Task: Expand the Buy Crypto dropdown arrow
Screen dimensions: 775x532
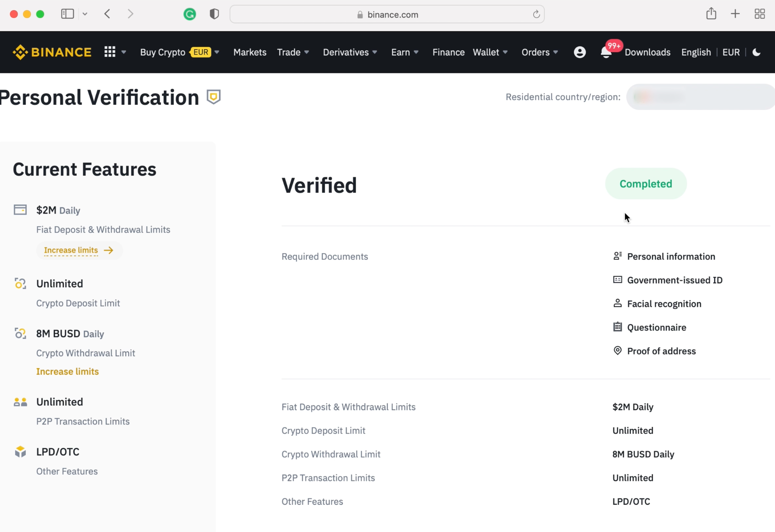Action: click(x=217, y=52)
